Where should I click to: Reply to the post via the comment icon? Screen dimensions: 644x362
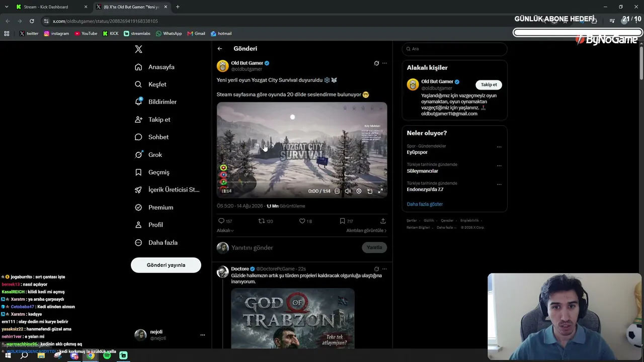coord(221,221)
